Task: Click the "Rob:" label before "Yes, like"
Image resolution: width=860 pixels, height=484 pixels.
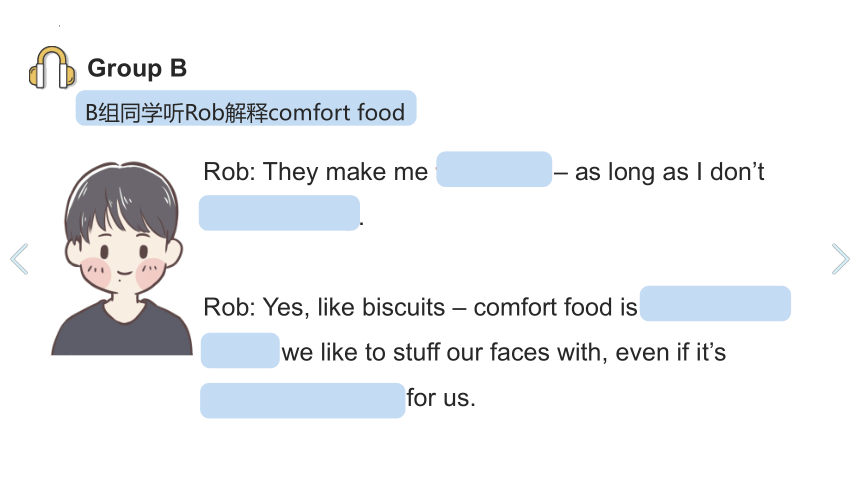Action: coord(230,307)
